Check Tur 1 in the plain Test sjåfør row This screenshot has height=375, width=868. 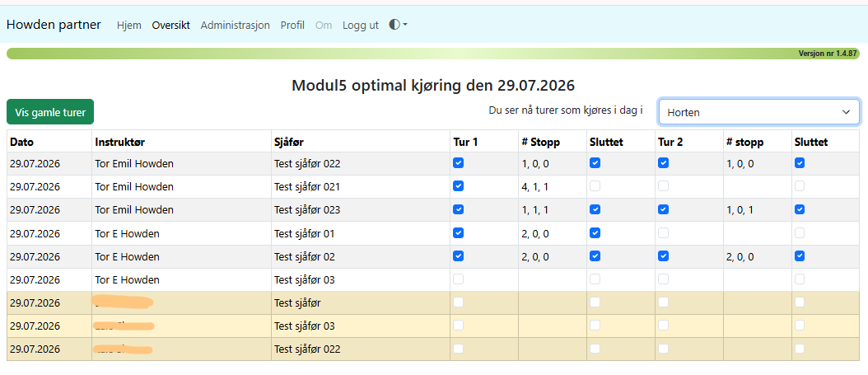click(459, 302)
